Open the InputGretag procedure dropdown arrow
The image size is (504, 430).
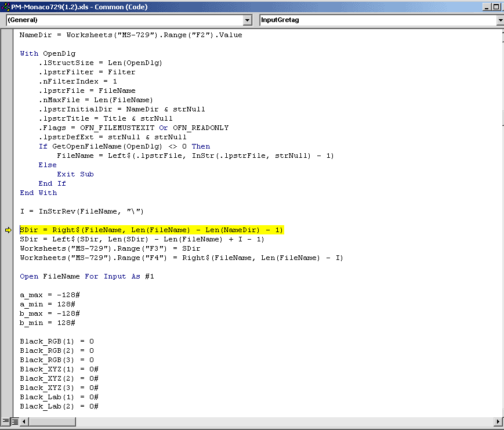point(500,20)
